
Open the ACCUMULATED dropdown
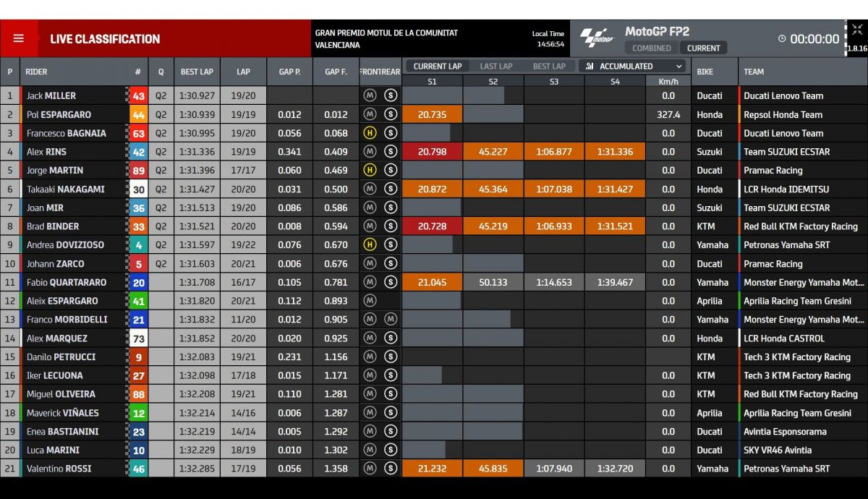click(x=633, y=66)
